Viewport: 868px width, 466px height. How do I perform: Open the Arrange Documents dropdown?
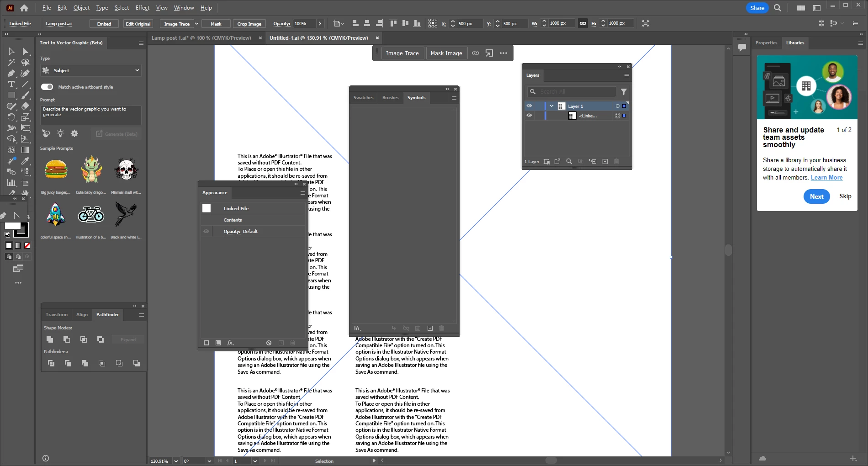click(x=801, y=8)
